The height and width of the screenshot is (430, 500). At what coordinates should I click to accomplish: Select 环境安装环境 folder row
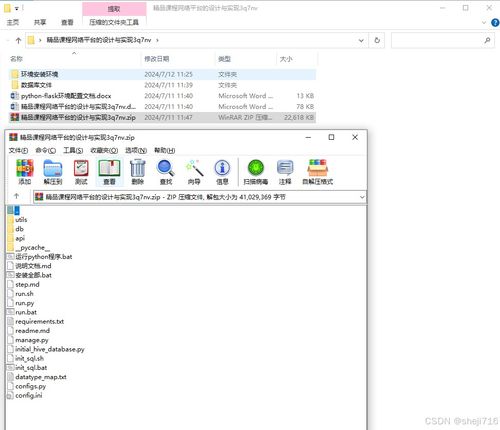[x=163, y=74]
